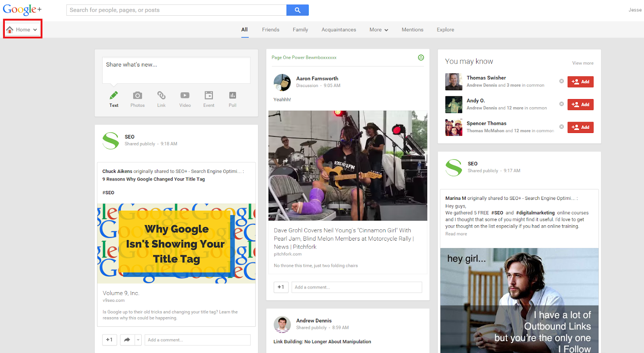644x353 pixels.
Task: Open the Volume 9, Inc. link
Action: point(121,293)
